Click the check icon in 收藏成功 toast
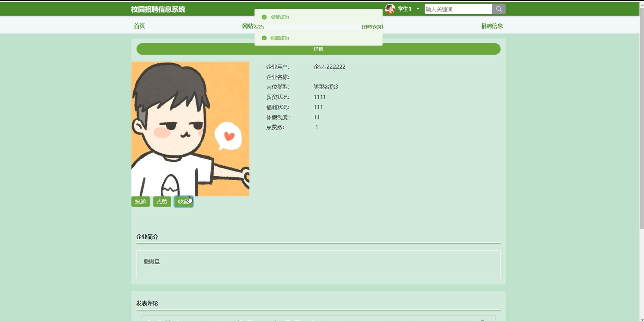Screen dimensions: 644x321 pos(264,38)
